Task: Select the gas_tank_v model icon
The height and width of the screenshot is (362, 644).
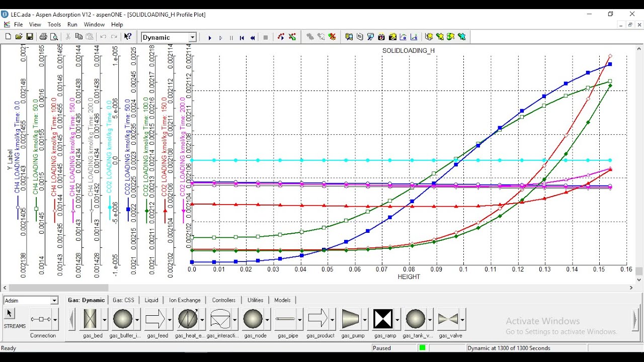Action: (416, 319)
